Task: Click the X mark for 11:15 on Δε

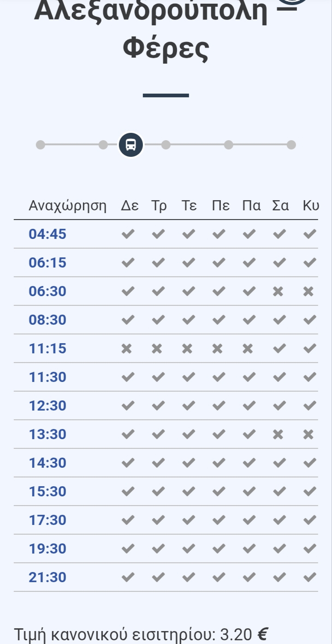Action: click(x=126, y=348)
